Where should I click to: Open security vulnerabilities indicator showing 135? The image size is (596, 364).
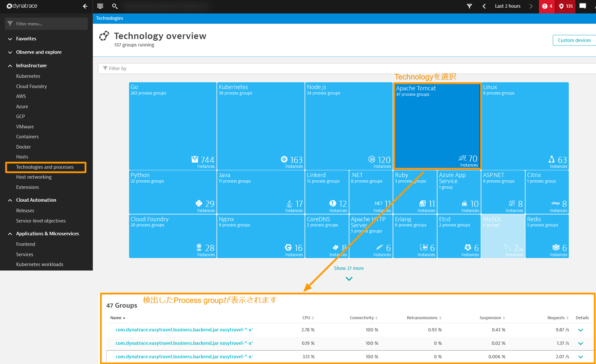566,6
